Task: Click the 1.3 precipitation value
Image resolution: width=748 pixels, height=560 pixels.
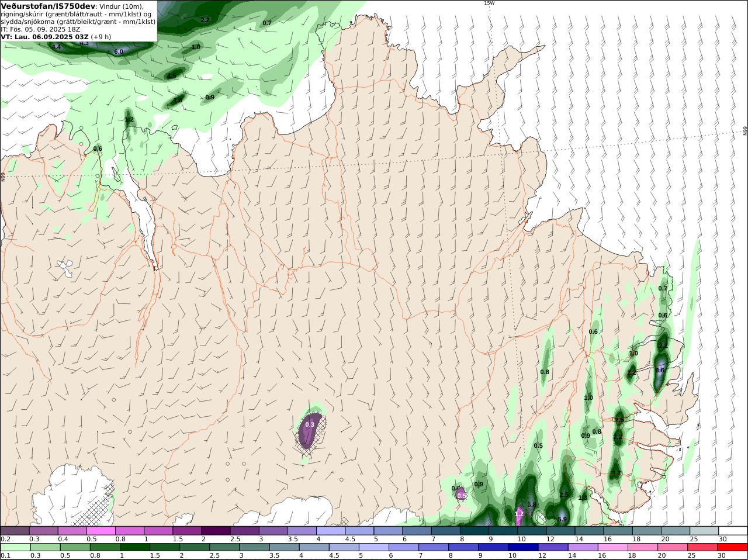Action: point(583,498)
